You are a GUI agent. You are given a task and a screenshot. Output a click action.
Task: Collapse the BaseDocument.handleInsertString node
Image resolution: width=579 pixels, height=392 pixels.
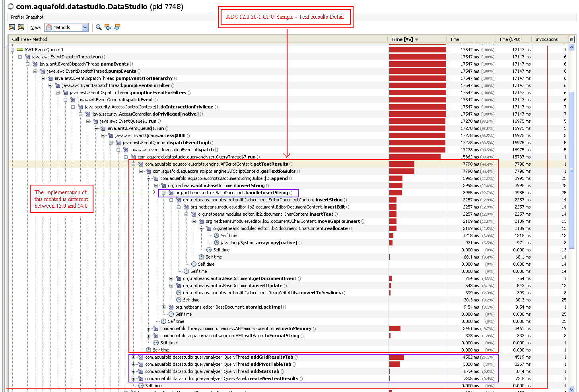[x=163, y=193]
